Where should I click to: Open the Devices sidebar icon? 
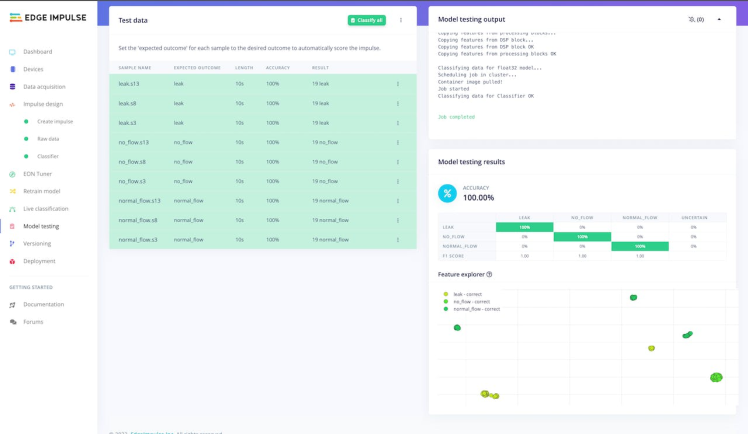[12, 69]
